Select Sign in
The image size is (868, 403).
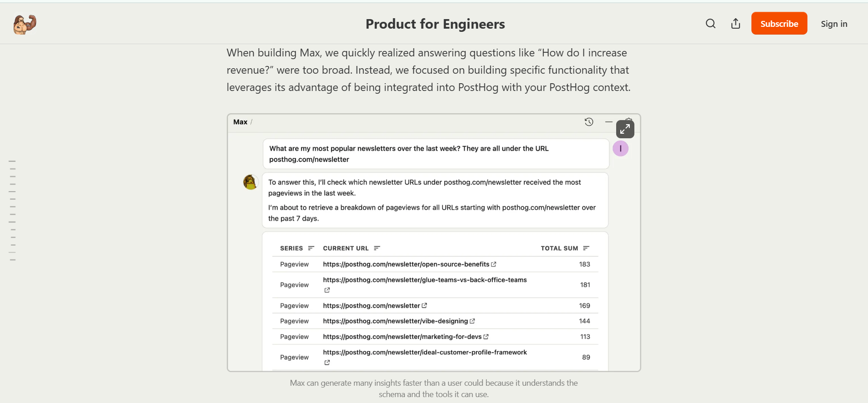pos(834,24)
